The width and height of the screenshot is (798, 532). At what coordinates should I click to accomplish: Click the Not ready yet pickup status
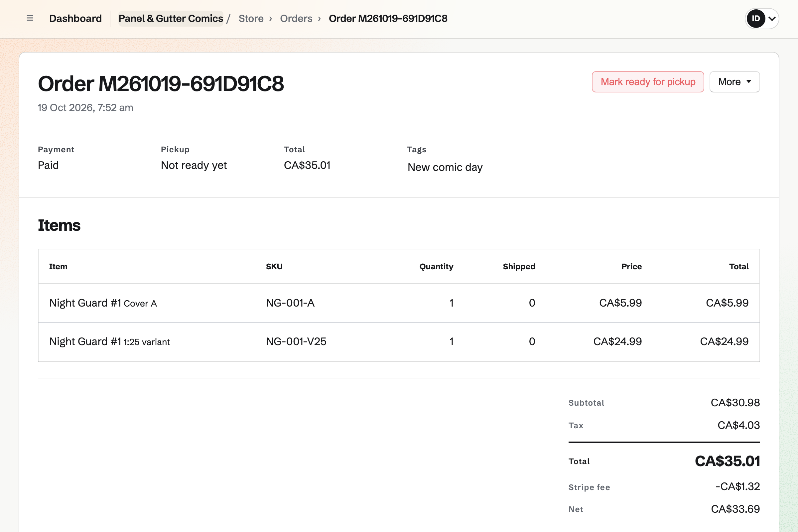coord(194,165)
